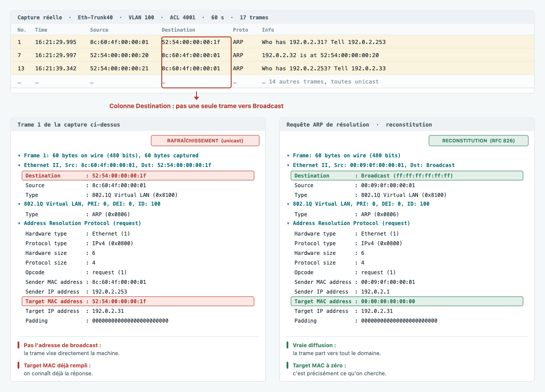
Task: Click the '14 autres trames, toutes unicast' row
Action: tap(272, 82)
